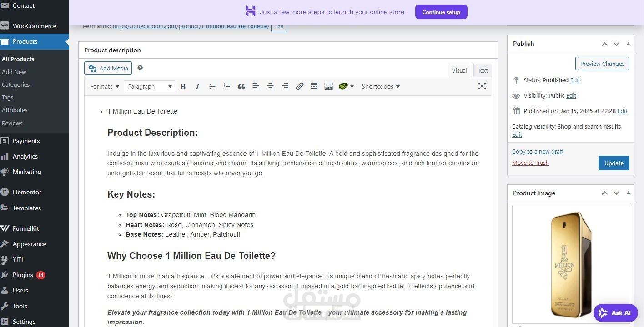Screen dimensions: 644x327
Task: Open YITH menu in sidebar
Action: (35, 259)
